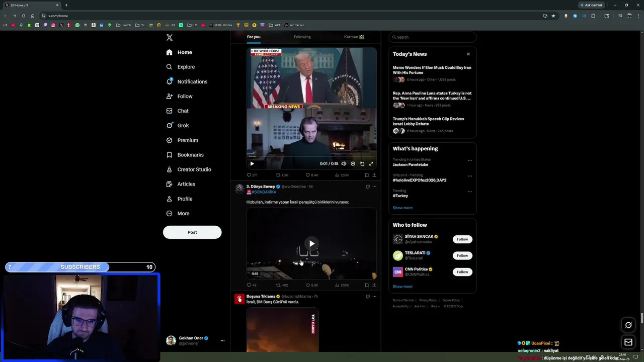Open the floating Grok button
644x362 pixels.
(x=628, y=325)
